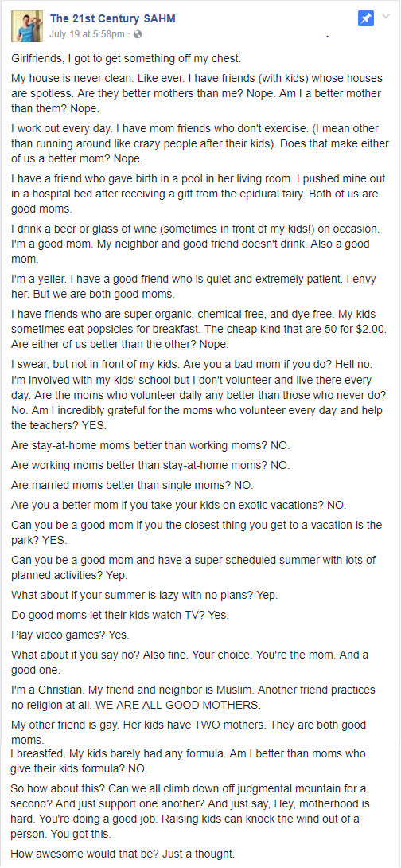
Task: Click the closing line "How awesome would that be"
Action: tap(123, 854)
